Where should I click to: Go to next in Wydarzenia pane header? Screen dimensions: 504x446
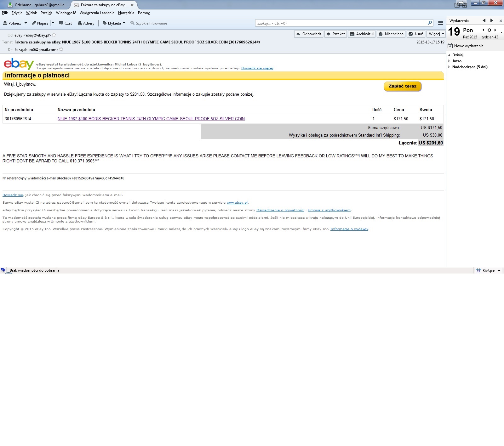tap(492, 20)
